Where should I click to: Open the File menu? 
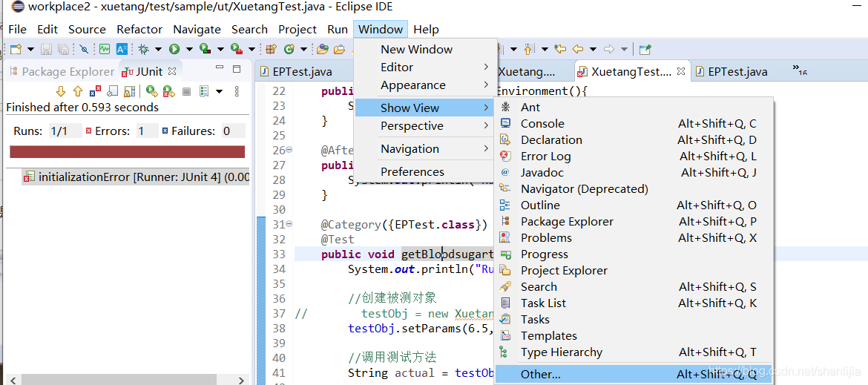tap(18, 30)
